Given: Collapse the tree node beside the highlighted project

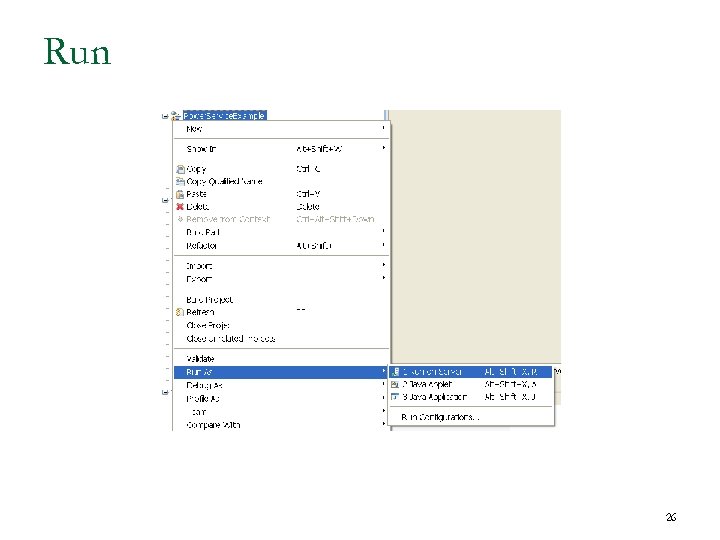Looking at the screenshot, I should pyautogui.click(x=165, y=116).
